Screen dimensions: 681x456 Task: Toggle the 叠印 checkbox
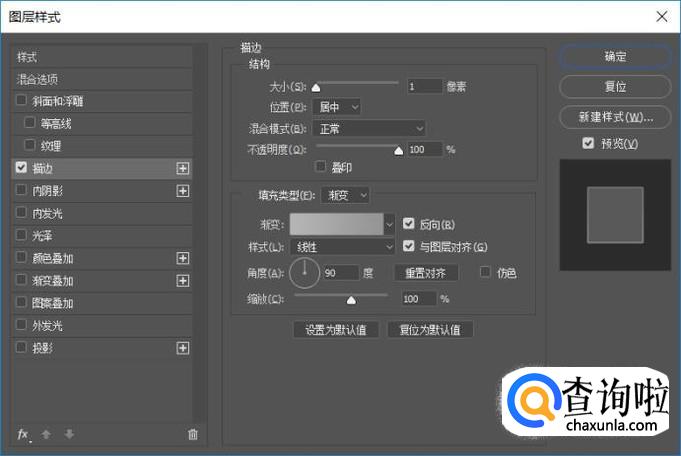click(321, 166)
